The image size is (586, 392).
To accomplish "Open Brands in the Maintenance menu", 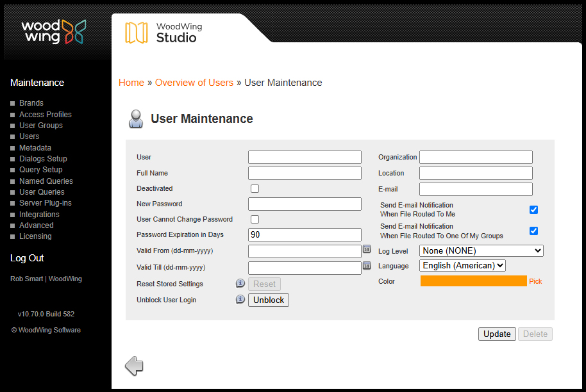I will click(x=31, y=103).
